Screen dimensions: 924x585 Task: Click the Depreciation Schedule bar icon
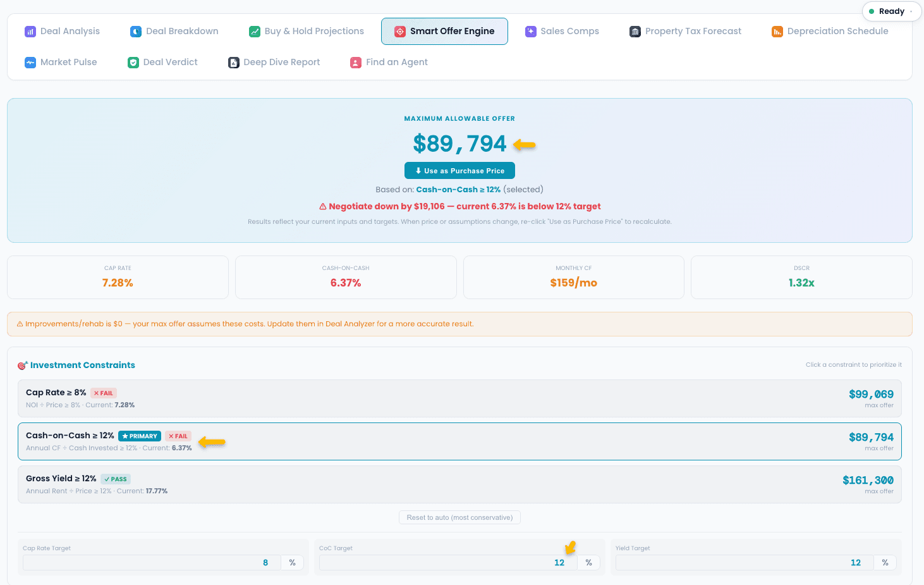777,31
